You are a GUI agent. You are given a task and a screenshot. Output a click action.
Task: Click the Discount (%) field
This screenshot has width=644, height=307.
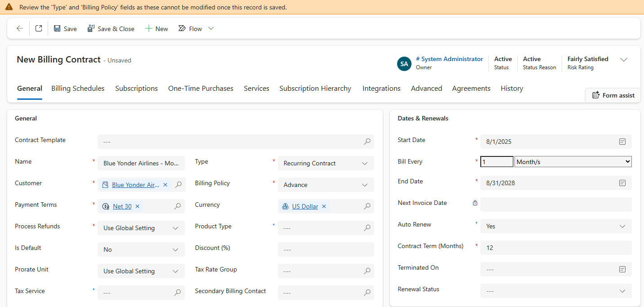point(326,249)
